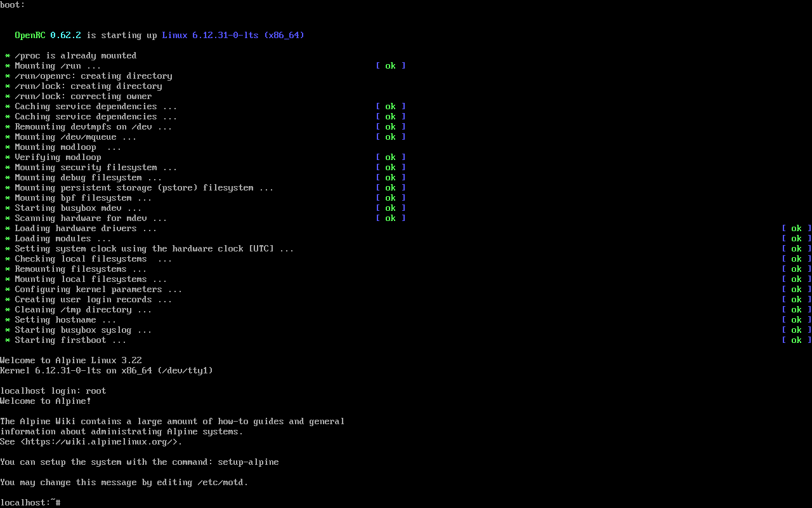Click 'Cleaning /tmp directory' line

coord(84,310)
